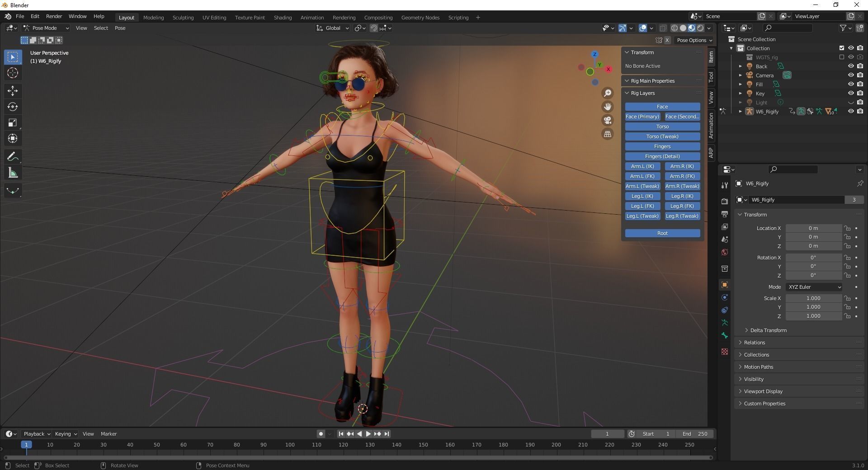Image resolution: width=868 pixels, height=470 pixels.
Task: Open Texture properties checker icon
Action: pyautogui.click(x=725, y=352)
